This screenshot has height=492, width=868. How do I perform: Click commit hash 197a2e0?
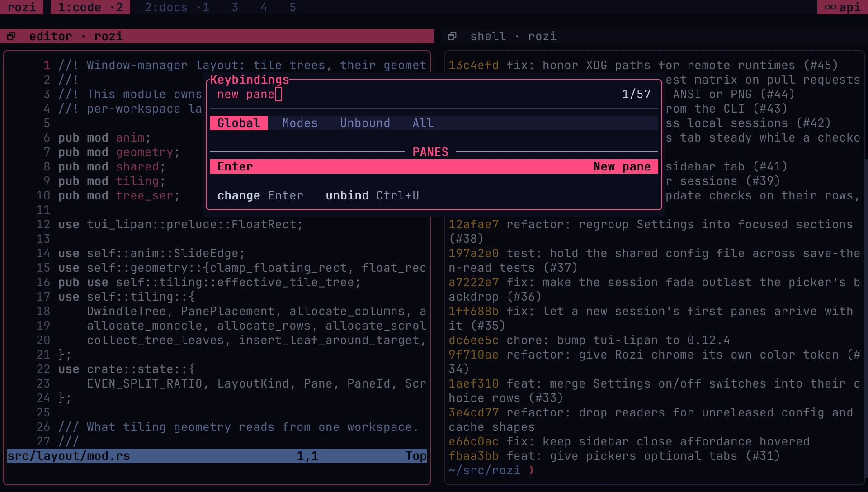[473, 253]
